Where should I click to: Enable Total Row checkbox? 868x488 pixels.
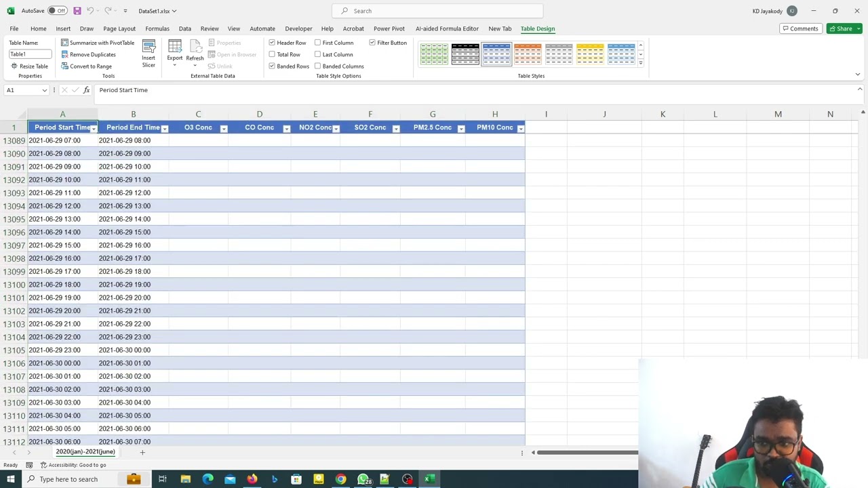click(x=272, y=54)
